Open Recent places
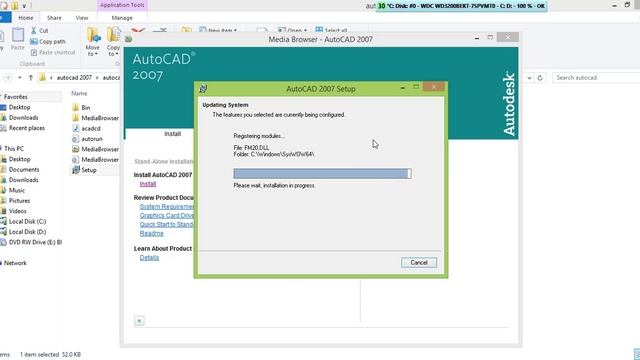Screen dimensions: 640x360 (x=27, y=128)
